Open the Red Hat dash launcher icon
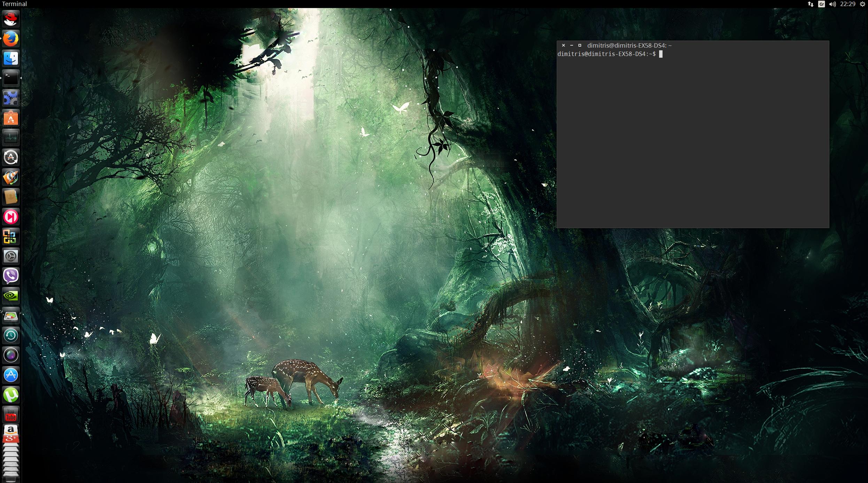The width and height of the screenshot is (868, 483). click(11, 19)
